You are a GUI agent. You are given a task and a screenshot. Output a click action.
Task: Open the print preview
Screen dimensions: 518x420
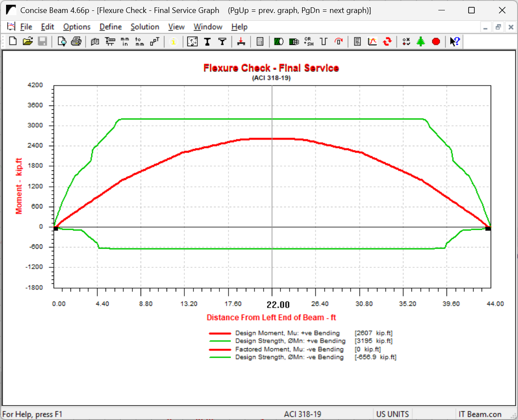coord(62,42)
